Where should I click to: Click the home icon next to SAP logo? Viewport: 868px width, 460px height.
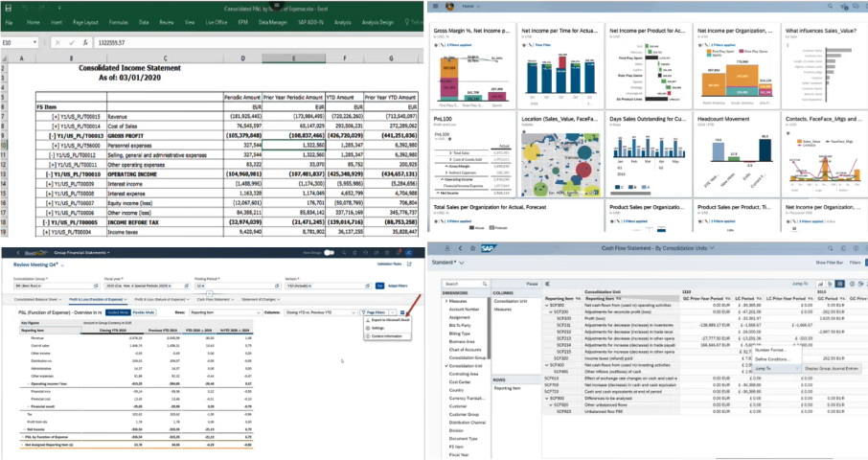click(472, 248)
